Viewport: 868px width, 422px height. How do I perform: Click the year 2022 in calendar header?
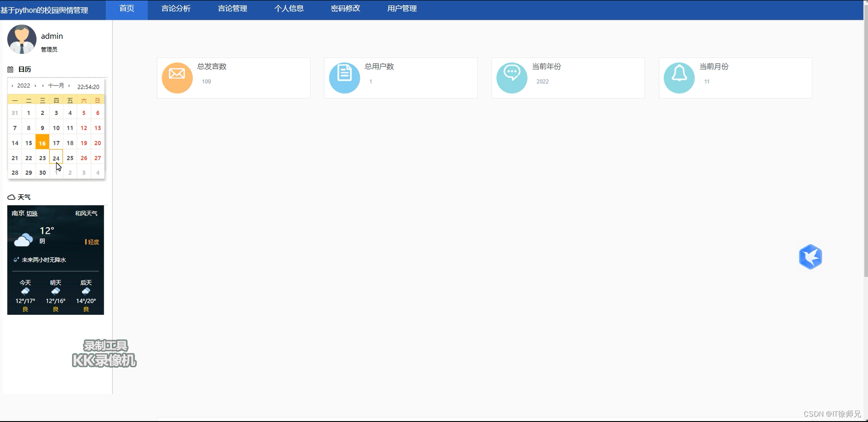point(24,85)
